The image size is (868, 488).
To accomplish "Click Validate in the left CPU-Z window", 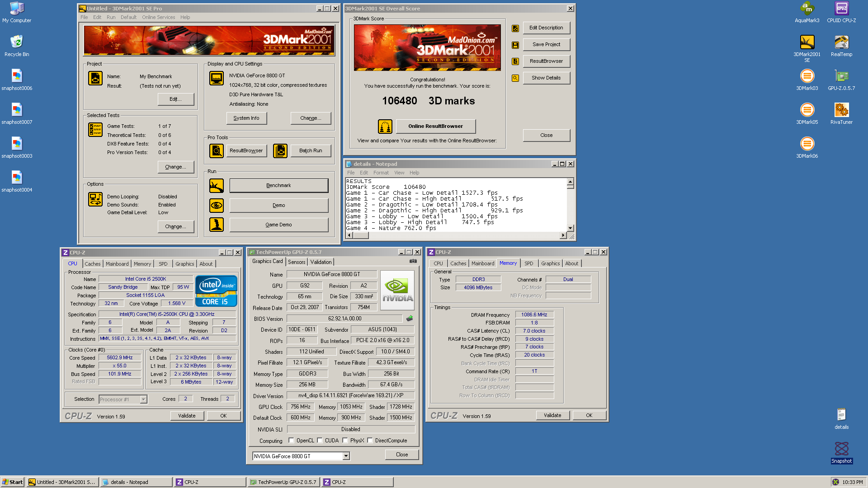I will pyautogui.click(x=187, y=416).
